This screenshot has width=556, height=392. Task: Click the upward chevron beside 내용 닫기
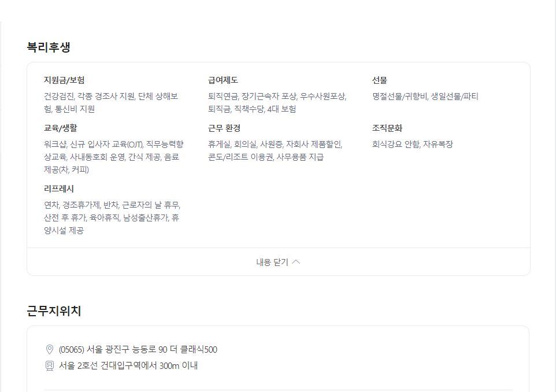(x=296, y=262)
